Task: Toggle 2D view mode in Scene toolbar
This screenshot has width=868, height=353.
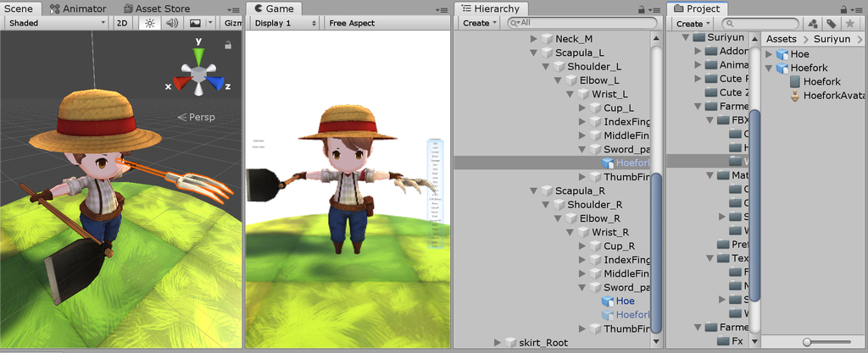Action: [122, 23]
